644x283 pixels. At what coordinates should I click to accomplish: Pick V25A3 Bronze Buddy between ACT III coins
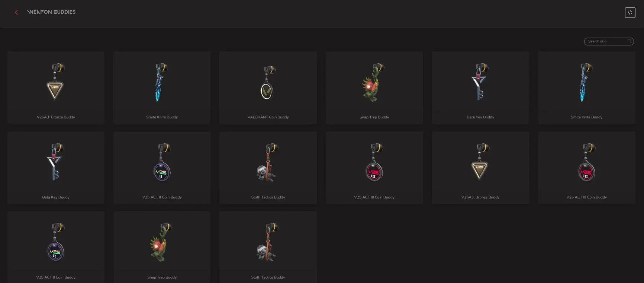click(480, 168)
